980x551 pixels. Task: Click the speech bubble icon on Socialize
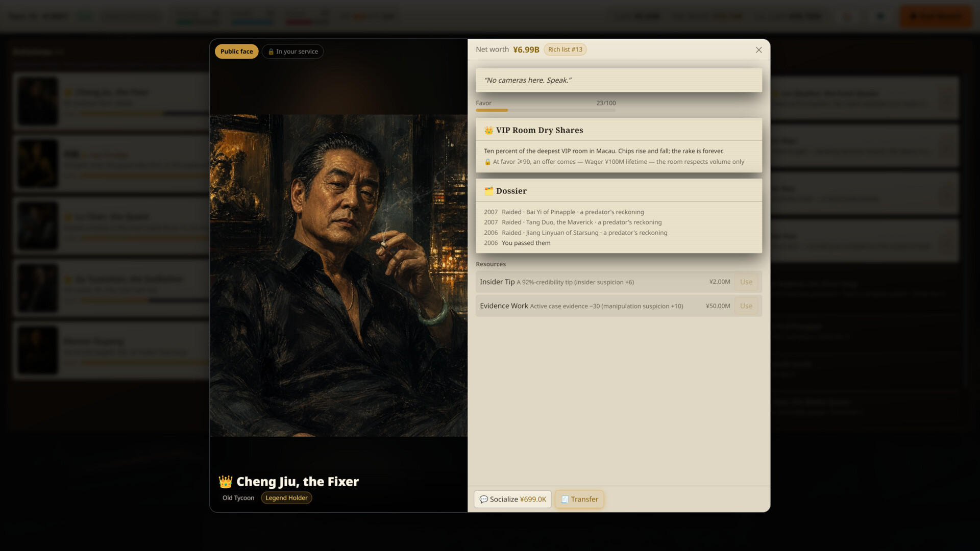pos(483,499)
